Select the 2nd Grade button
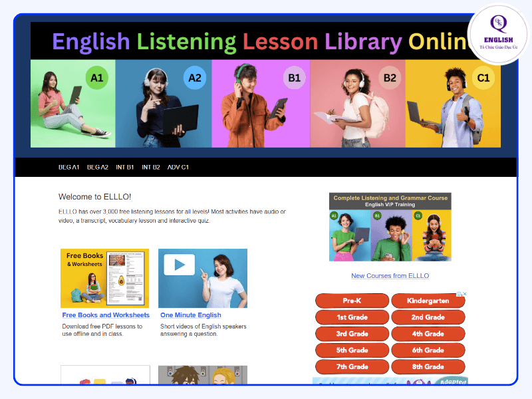 [x=428, y=317]
